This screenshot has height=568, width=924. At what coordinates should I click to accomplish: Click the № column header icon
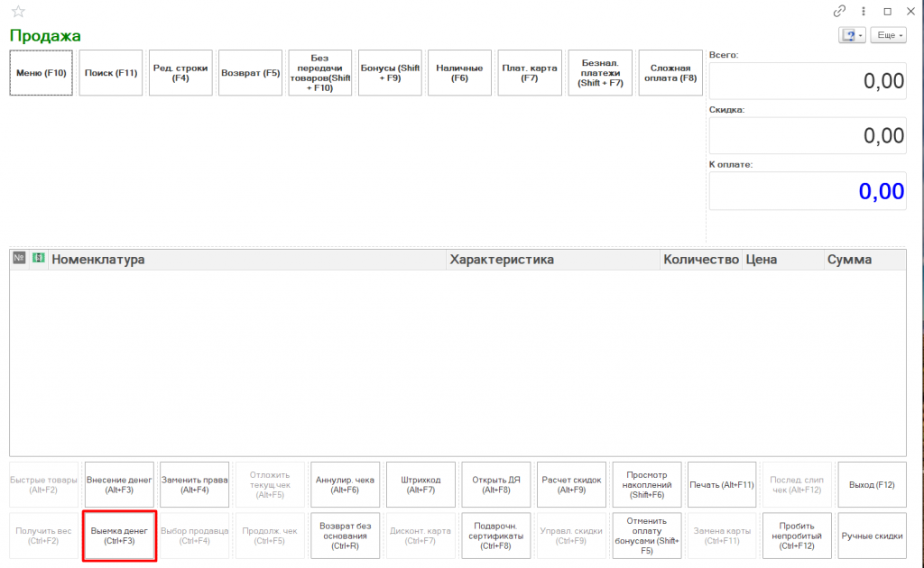[x=20, y=259]
